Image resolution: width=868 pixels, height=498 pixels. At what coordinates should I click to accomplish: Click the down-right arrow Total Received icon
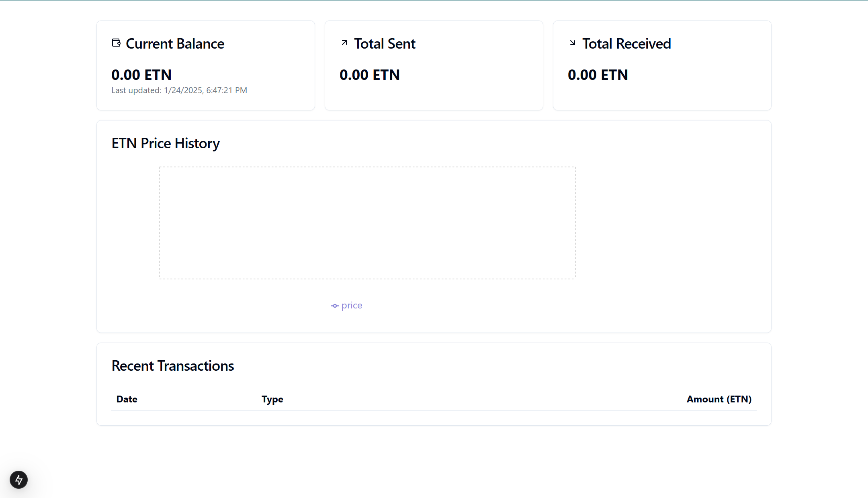pyautogui.click(x=573, y=43)
